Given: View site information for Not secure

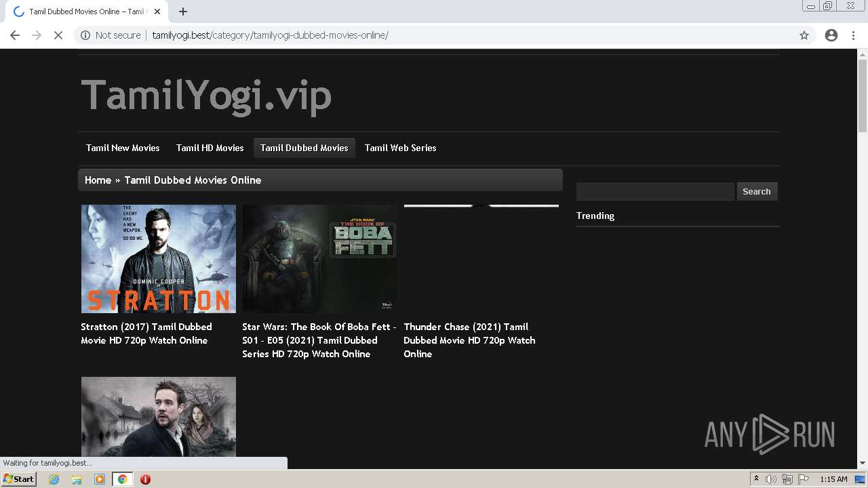Looking at the screenshot, I should tap(111, 35).
